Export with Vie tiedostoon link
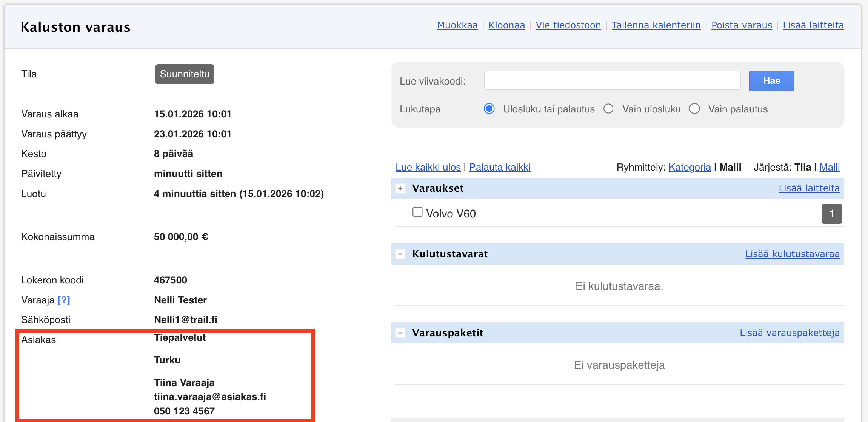This screenshot has width=868, height=422. pos(568,25)
